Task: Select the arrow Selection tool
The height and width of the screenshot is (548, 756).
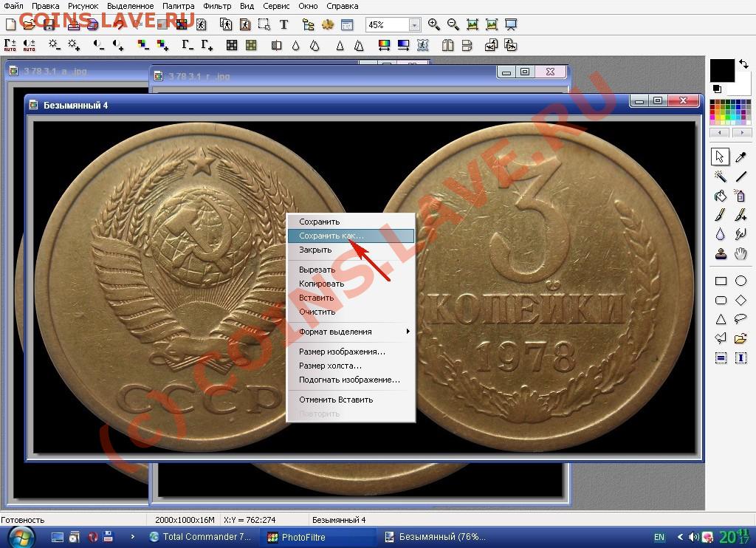Action: 721,157
